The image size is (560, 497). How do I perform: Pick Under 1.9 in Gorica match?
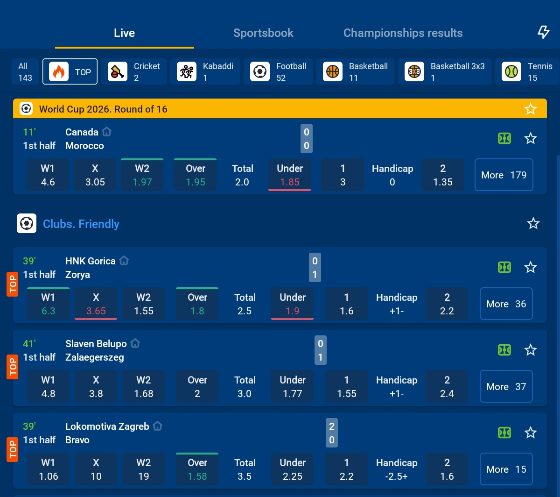[292, 304]
